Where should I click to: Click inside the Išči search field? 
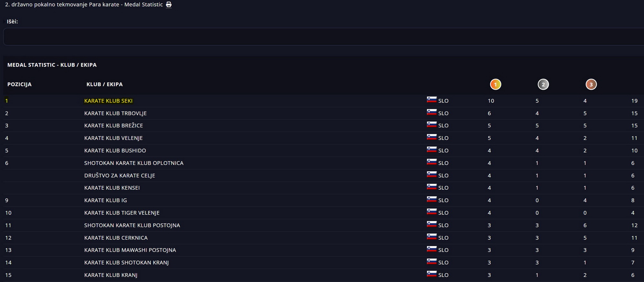[x=322, y=37]
